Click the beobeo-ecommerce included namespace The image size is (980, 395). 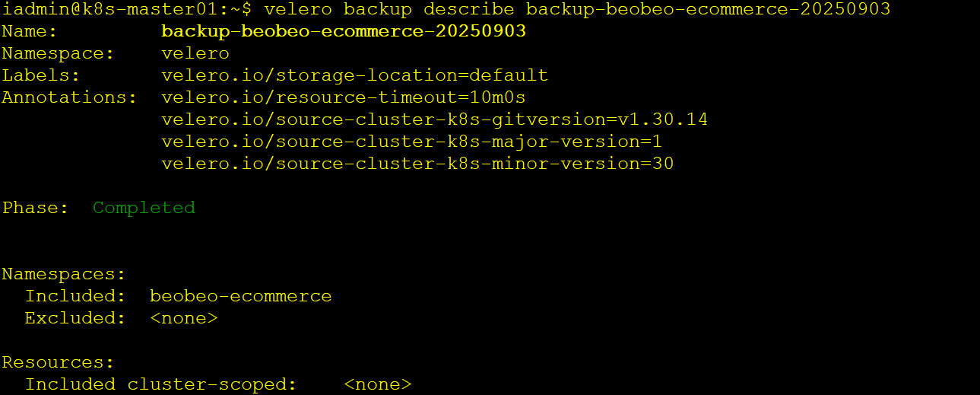240,296
